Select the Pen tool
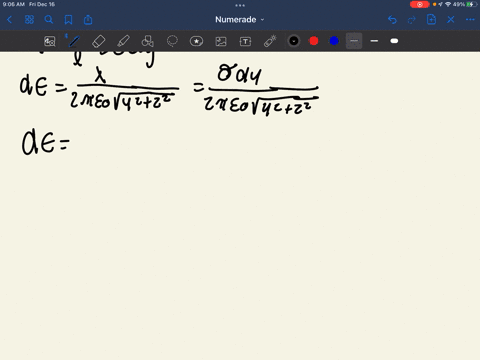Image resolution: width=480 pixels, height=360 pixels. click(x=74, y=41)
